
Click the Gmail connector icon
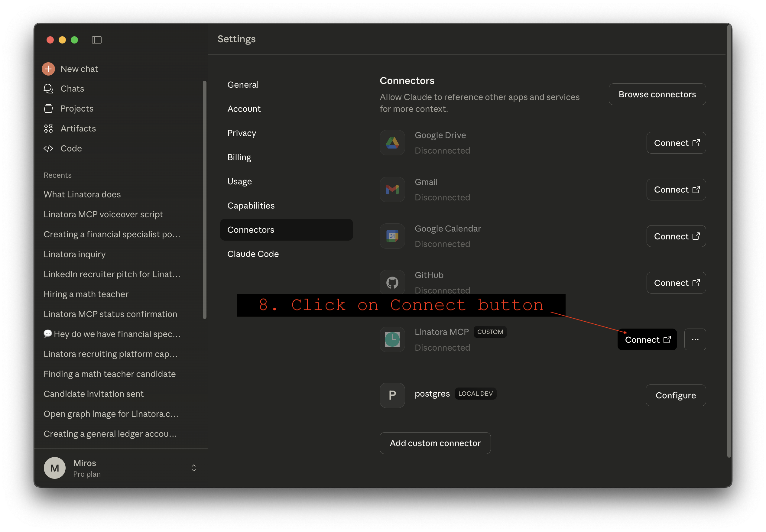(x=392, y=189)
